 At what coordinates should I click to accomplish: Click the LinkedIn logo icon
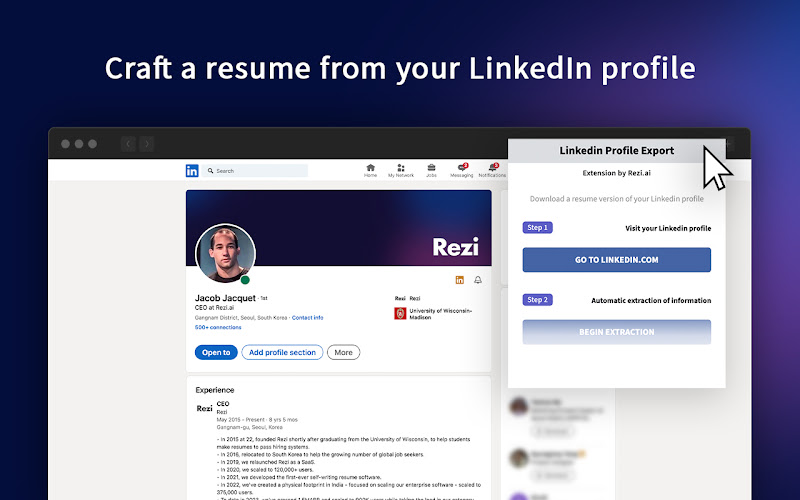click(x=192, y=171)
